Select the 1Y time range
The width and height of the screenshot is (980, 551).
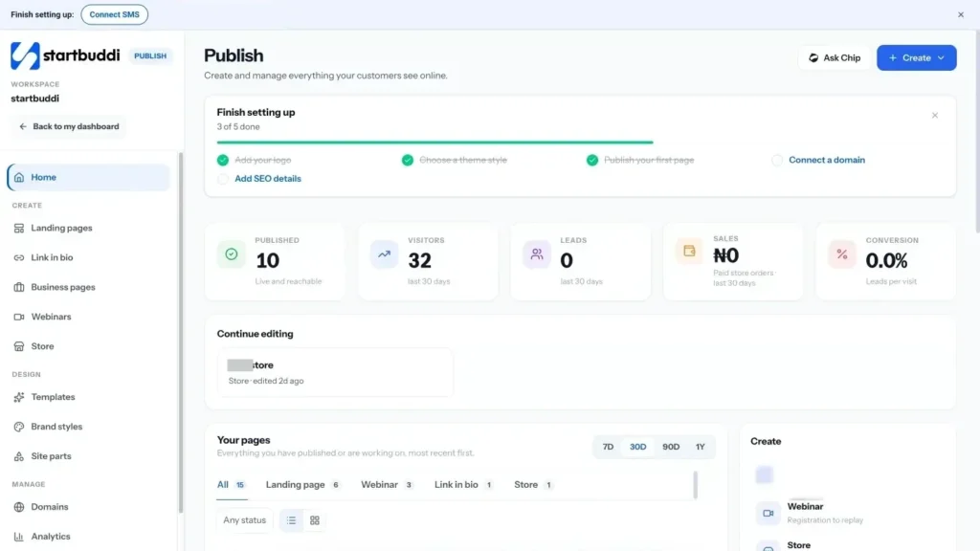pyautogui.click(x=700, y=447)
